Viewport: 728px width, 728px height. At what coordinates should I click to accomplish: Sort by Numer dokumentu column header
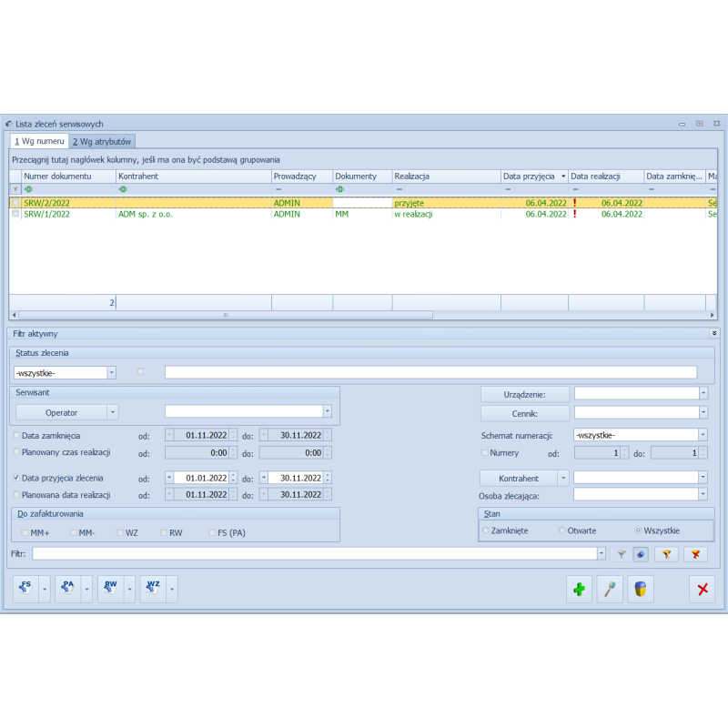click(64, 176)
